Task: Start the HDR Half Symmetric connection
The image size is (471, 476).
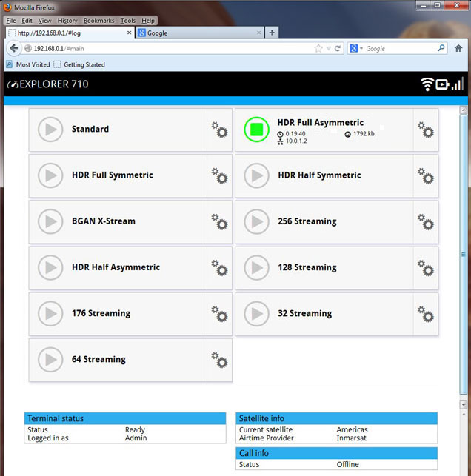Action: pyautogui.click(x=256, y=175)
